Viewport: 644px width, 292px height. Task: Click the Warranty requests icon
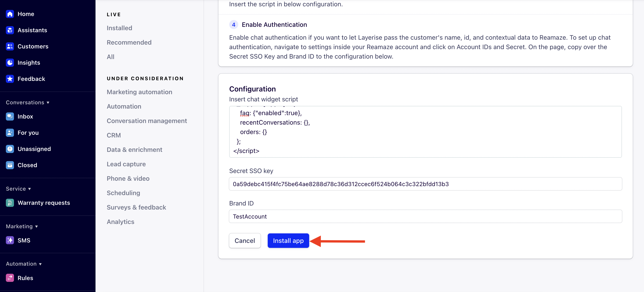pyautogui.click(x=10, y=203)
